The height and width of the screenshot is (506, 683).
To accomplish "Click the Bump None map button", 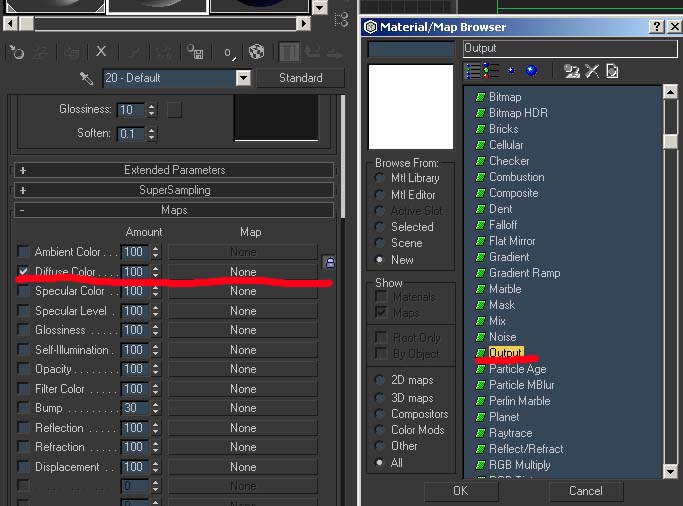I will click(243, 408).
